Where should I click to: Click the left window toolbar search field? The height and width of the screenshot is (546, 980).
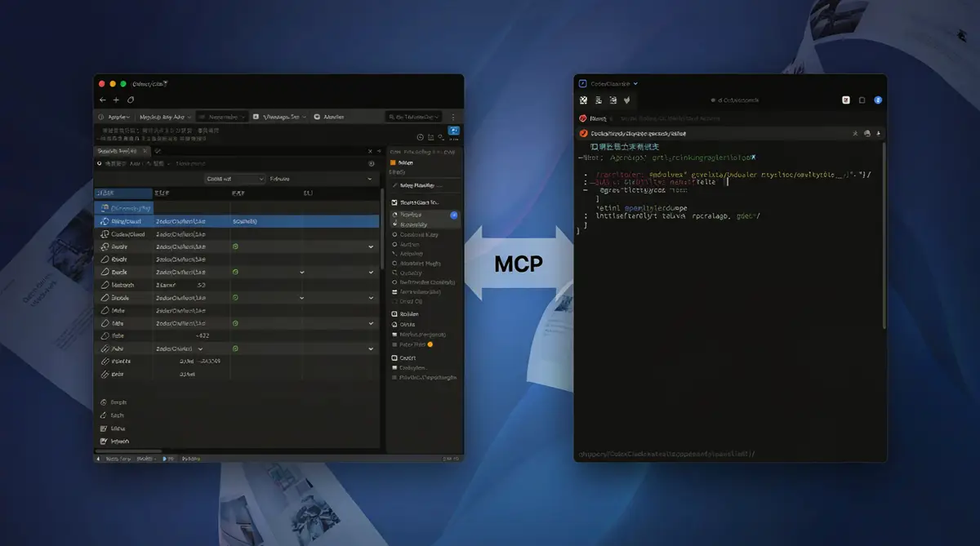coord(414,117)
